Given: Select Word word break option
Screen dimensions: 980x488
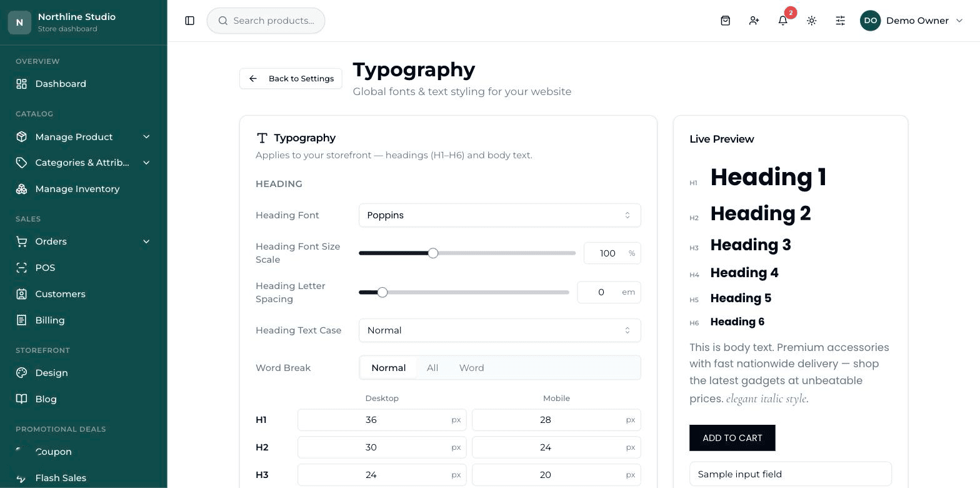Looking at the screenshot, I should [x=472, y=368].
